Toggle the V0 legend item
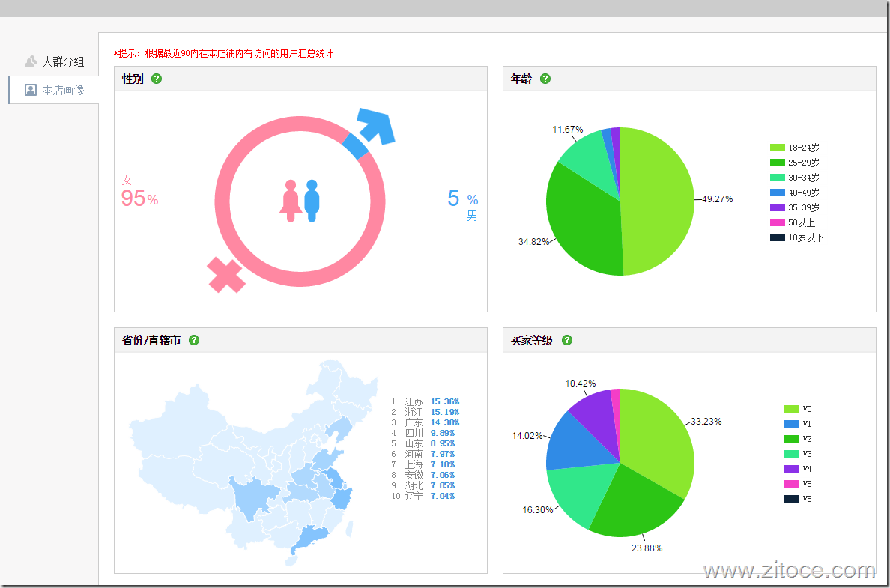The image size is (890, 588). (x=798, y=409)
